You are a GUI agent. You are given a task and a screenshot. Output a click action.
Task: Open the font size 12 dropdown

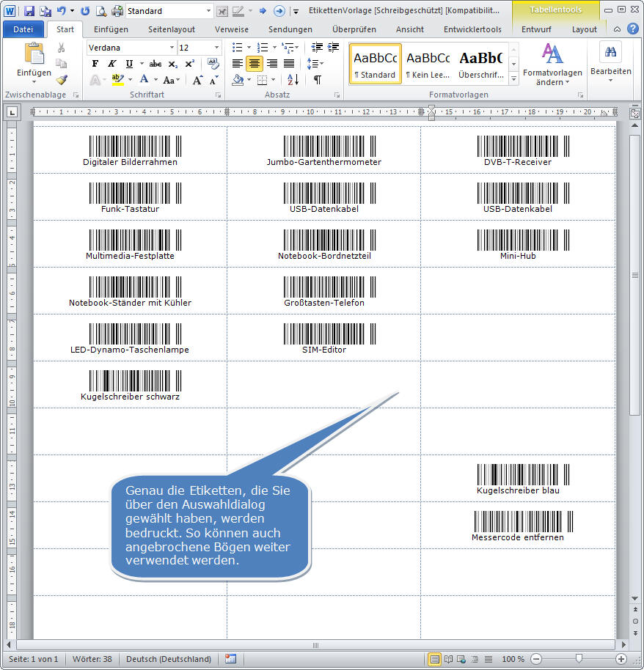click(x=217, y=48)
